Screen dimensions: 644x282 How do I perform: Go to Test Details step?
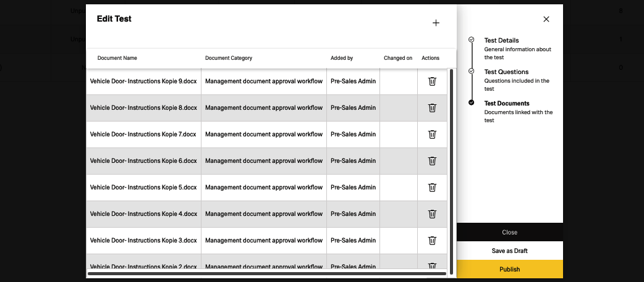(501, 40)
